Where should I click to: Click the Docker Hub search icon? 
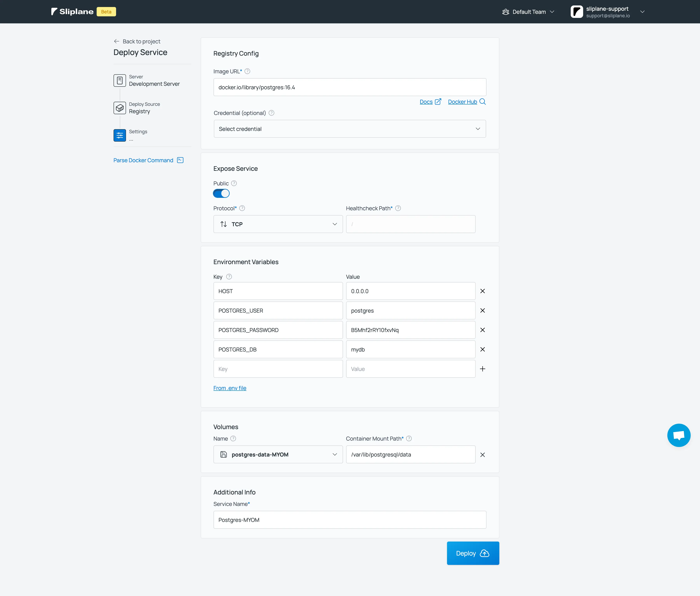[483, 102]
